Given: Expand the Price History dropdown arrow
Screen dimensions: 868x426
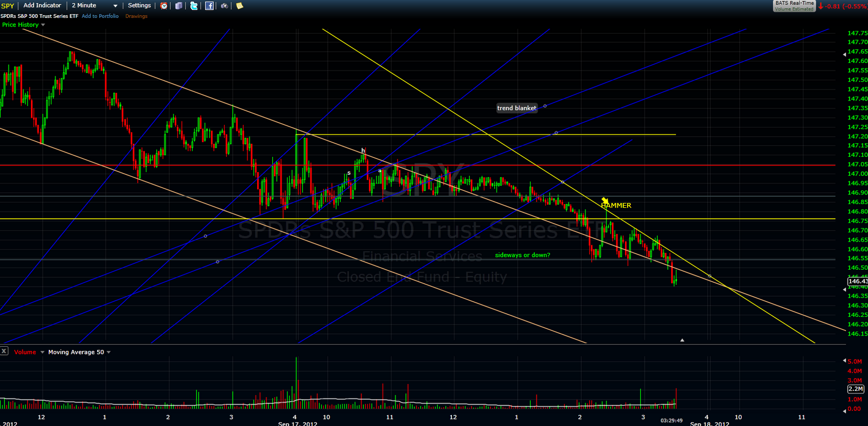Looking at the screenshot, I should point(43,25).
